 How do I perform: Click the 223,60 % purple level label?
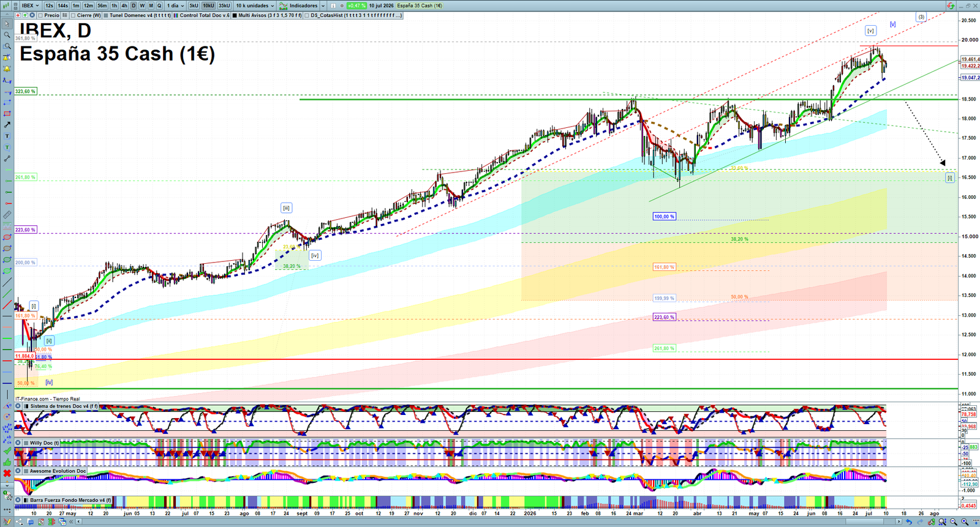(25, 230)
